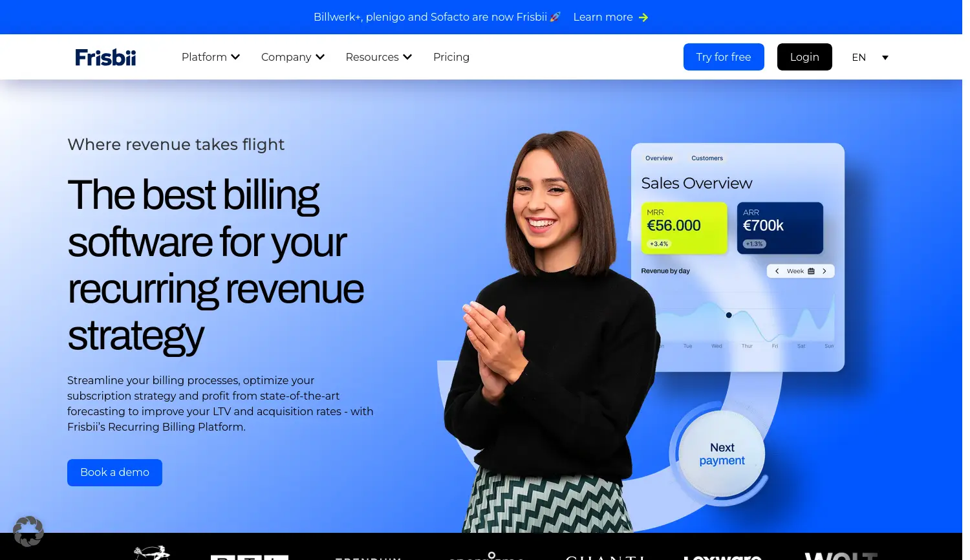Screen dimensions: 970x560
Task: Follow the Learn more banner link
Action: (x=603, y=17)
